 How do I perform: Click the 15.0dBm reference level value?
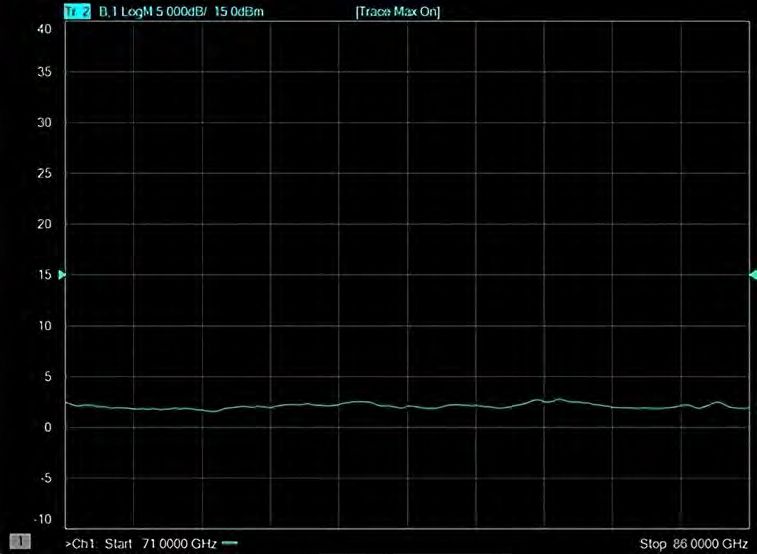(x=238, y=12)
